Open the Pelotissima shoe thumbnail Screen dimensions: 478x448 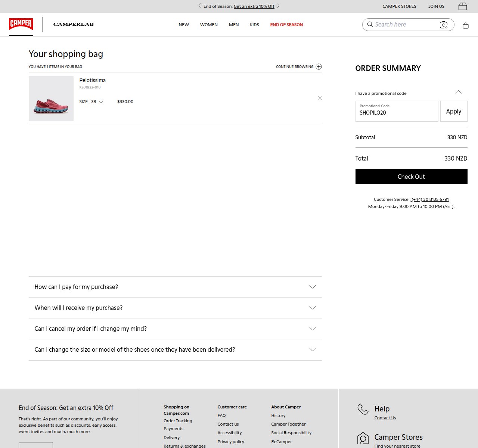(51, 99)
